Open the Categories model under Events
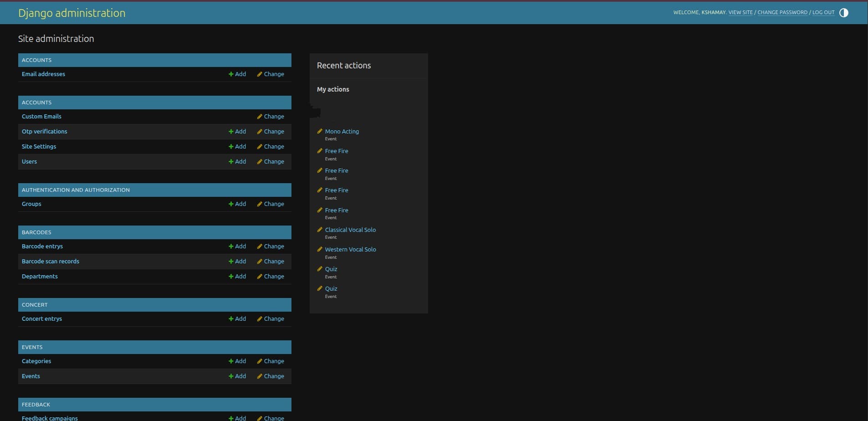Viewport: 868px width, 421px height. 36,361
